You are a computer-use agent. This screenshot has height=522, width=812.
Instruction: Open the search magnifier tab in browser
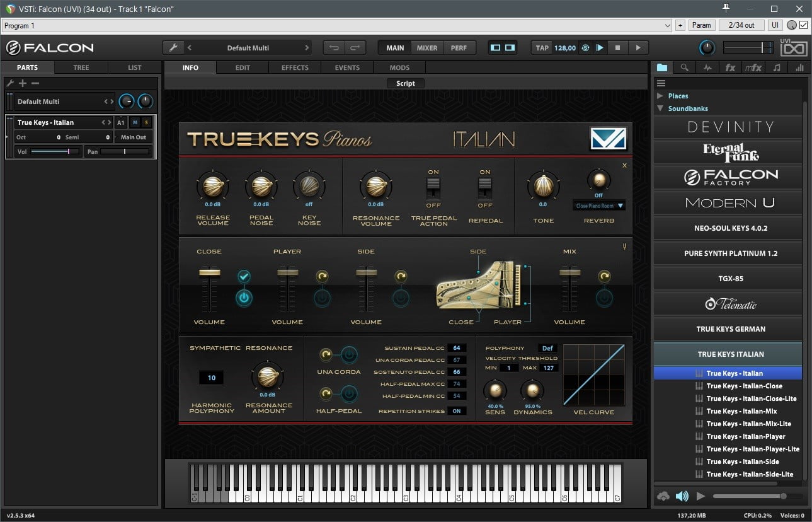[x=685, y=67]
